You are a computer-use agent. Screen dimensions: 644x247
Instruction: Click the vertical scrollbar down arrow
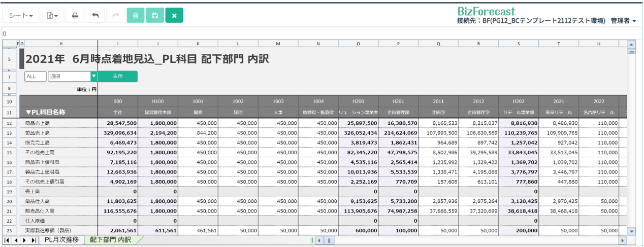tap(632, 231)
